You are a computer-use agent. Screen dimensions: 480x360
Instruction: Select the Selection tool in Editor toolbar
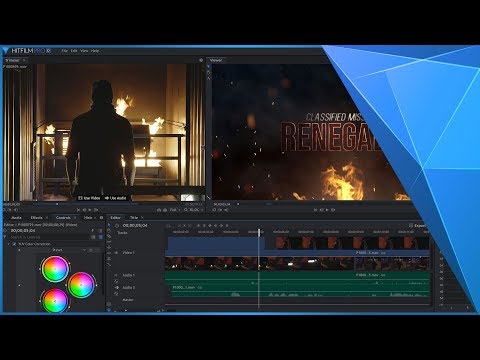click(109, 226)
